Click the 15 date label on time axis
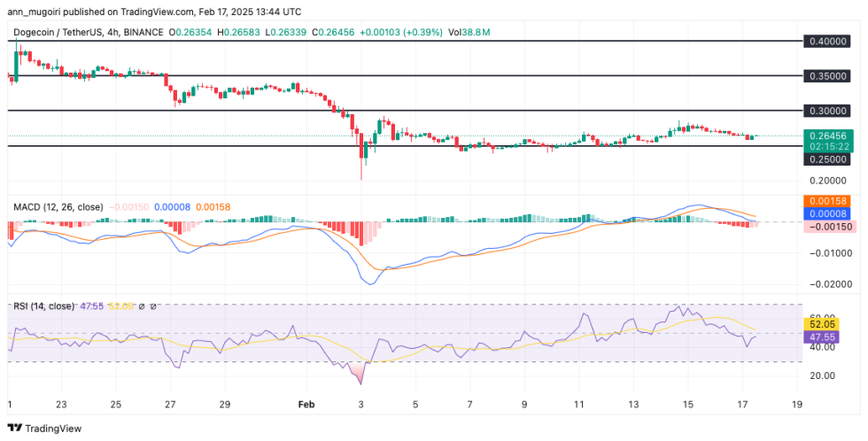Image resolution: width=868 pixels, height=441 pixels. [x=688, y=403]
